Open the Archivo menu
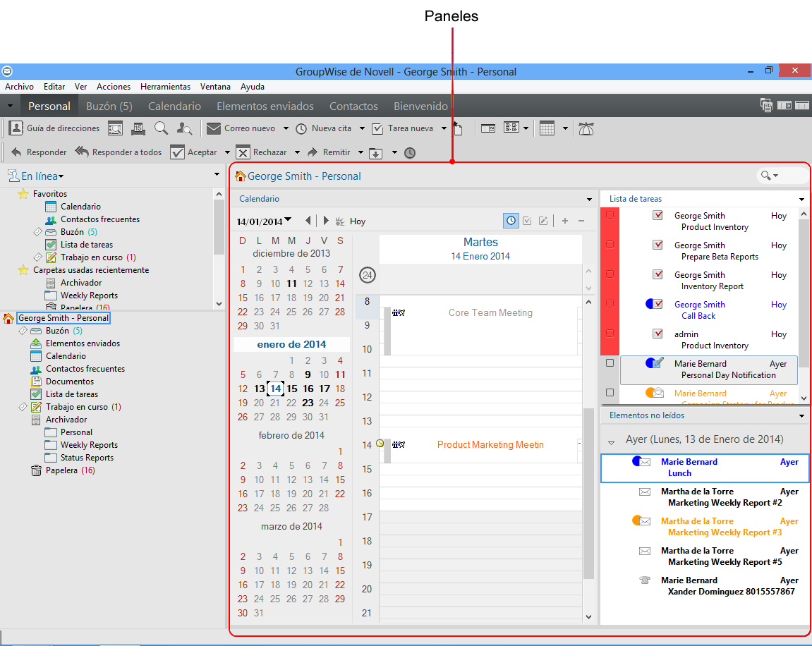Viewport: 812px width, 646px height. [x=19, y=87]
